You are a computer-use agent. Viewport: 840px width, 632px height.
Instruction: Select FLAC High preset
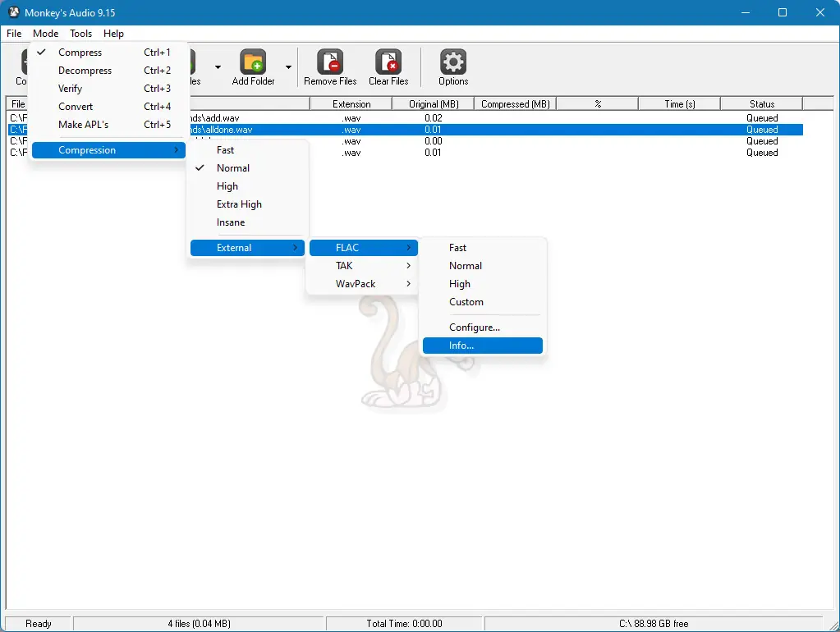pyautogui.click(x=483, y=284)
